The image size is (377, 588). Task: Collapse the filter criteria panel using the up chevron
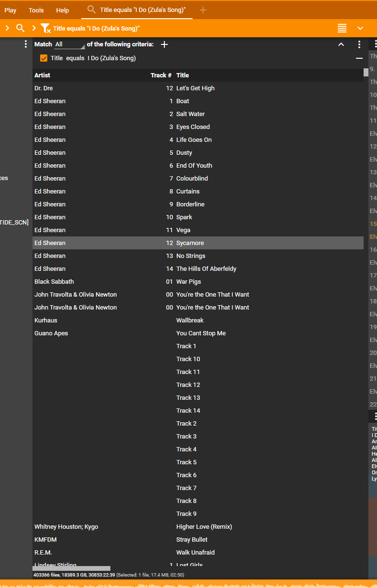pos(341,44)
